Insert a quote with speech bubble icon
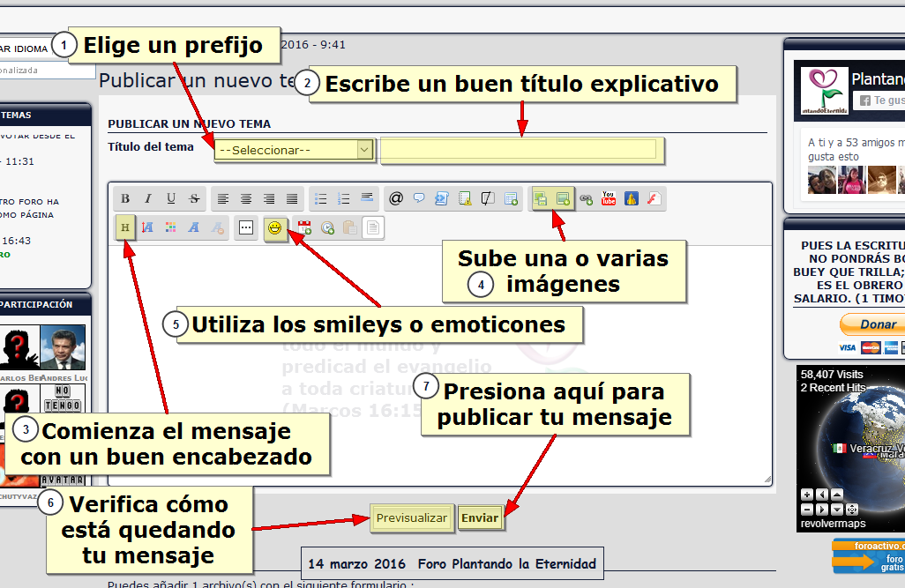The image size is (905, 588). coord(419,199)
